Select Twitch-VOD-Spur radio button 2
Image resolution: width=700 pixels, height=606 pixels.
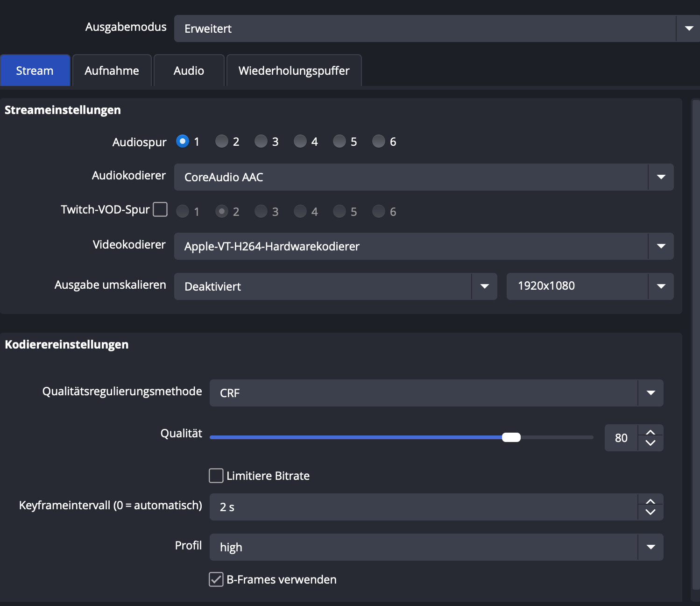[222, 211]
